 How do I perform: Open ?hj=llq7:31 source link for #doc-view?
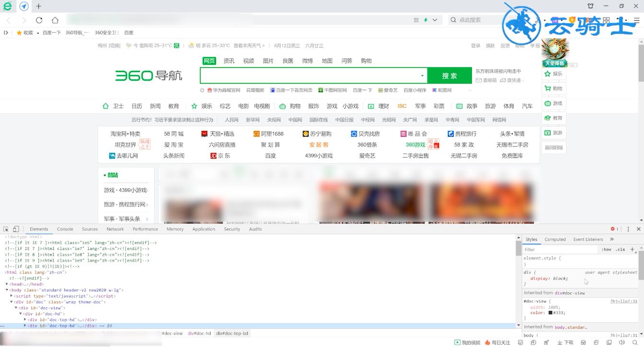click(624, 301)
